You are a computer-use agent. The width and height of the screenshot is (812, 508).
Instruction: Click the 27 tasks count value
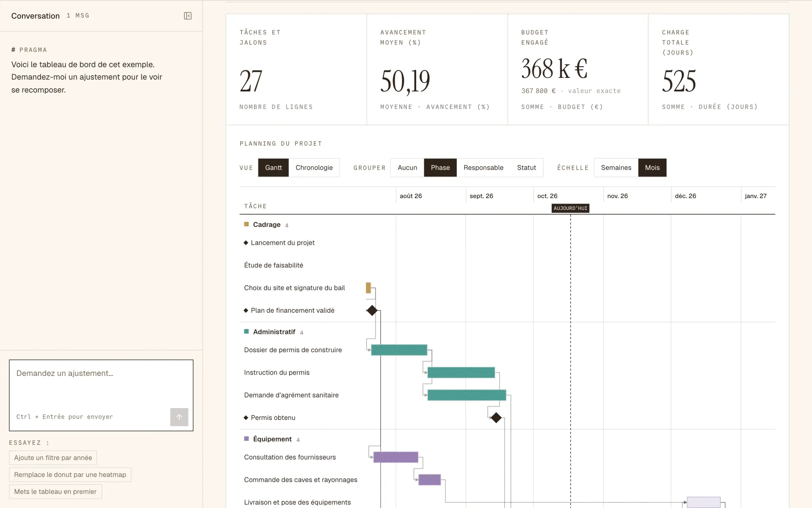point(251,81)
